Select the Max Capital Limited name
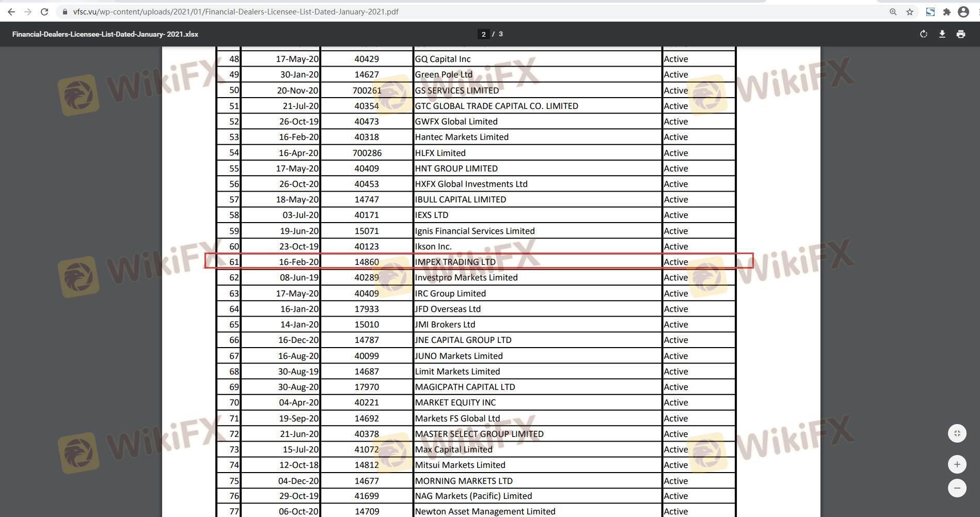The height and width of the screenshot is (517, 980). coord(454,449)
